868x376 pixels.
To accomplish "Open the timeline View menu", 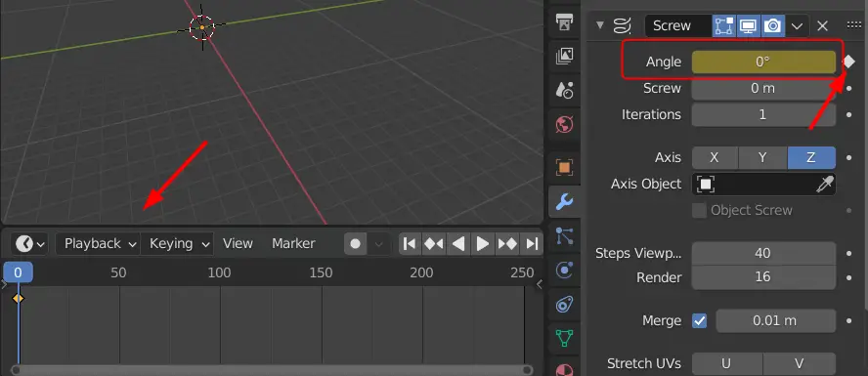I will pos(238,243).
